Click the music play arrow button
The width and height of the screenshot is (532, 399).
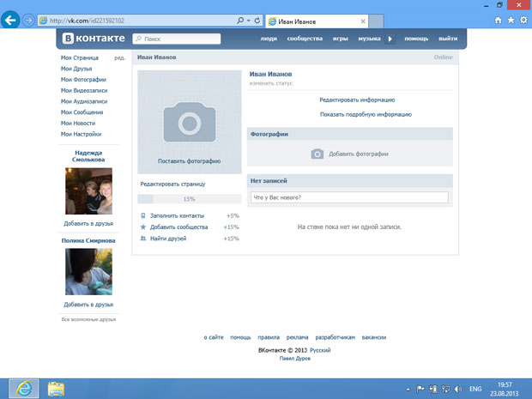(390, 39)
